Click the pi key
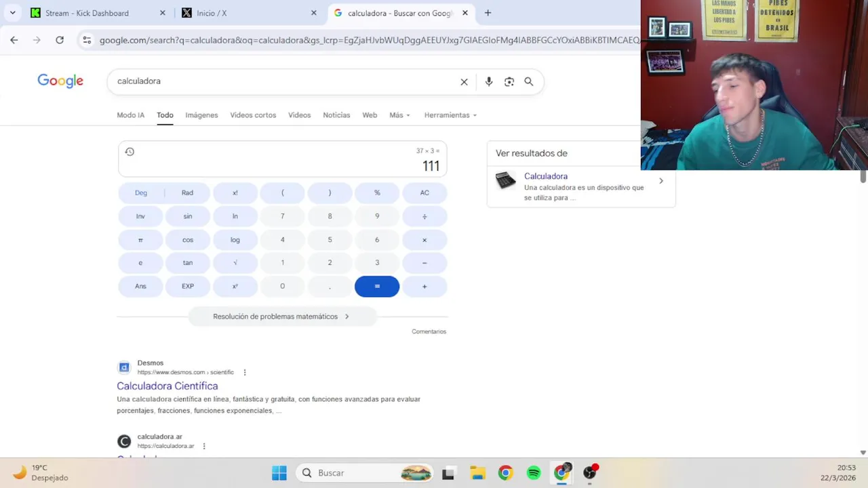 (x=140, y=240)
